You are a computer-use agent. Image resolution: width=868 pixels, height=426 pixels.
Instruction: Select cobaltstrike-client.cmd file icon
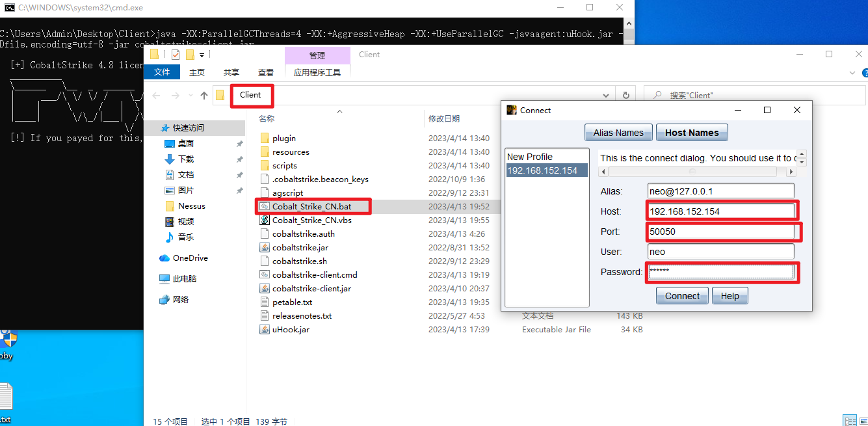tap(265, 274)
